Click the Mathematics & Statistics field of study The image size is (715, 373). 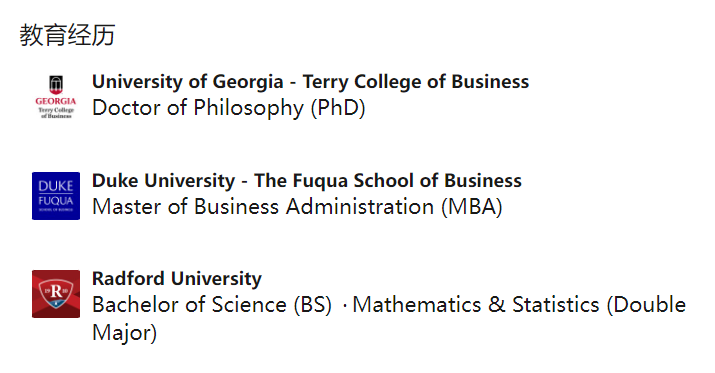coord(476,305)
